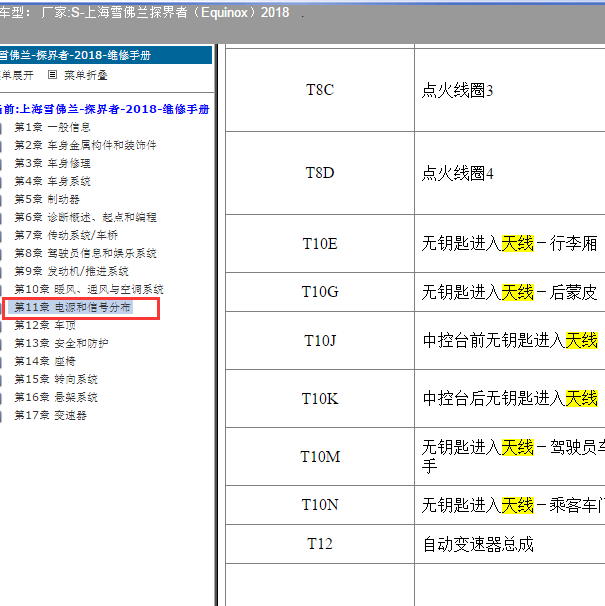Viewport: 605px width, 606px height.
Task: Open chapter 第1章 一般信息
Action: click(52, 127)
